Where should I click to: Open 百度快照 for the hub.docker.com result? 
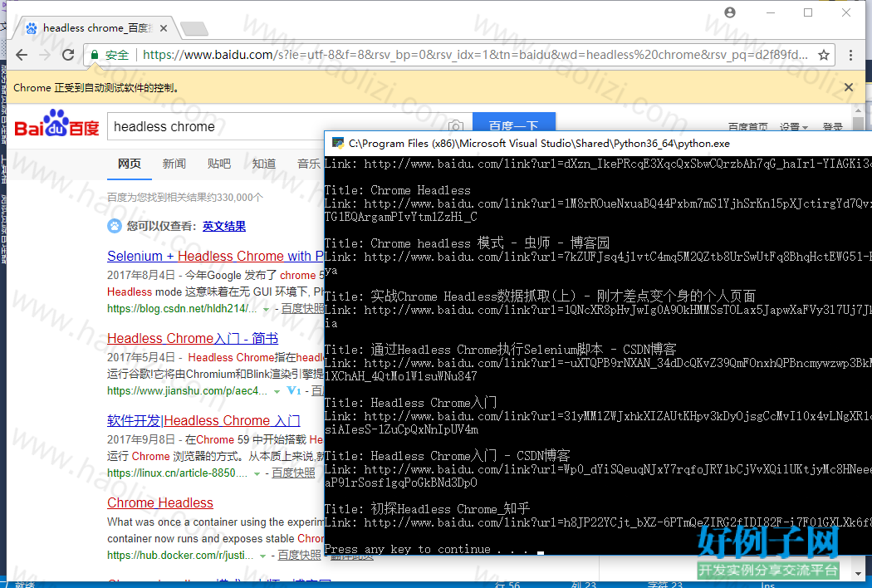tap(299, 555)
